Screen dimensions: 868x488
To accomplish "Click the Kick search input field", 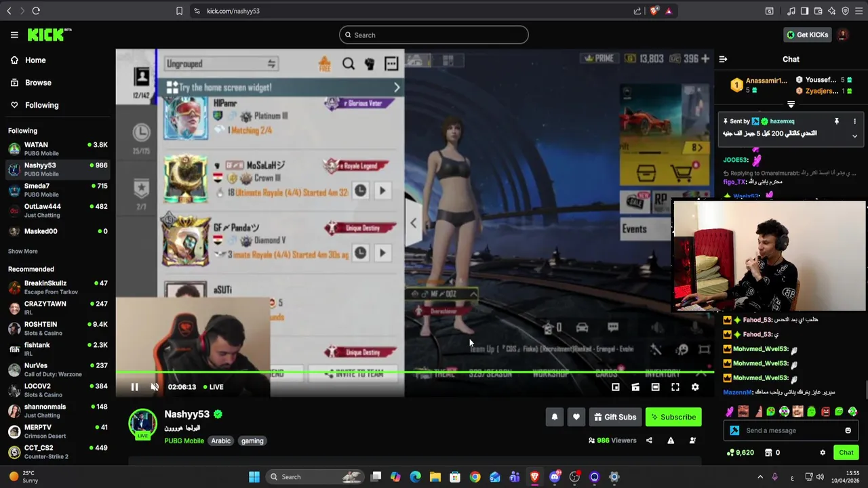I will [x=434, y=35].
